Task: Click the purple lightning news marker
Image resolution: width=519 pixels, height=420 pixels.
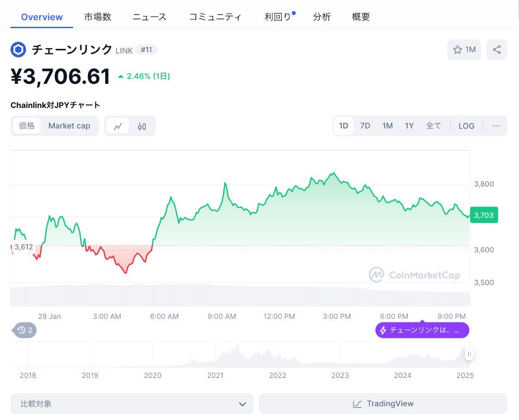Action: tap(422, 331)
